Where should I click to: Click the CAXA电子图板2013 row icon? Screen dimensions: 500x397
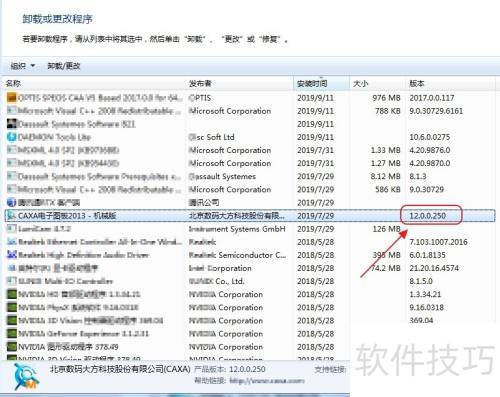(12, 216)
